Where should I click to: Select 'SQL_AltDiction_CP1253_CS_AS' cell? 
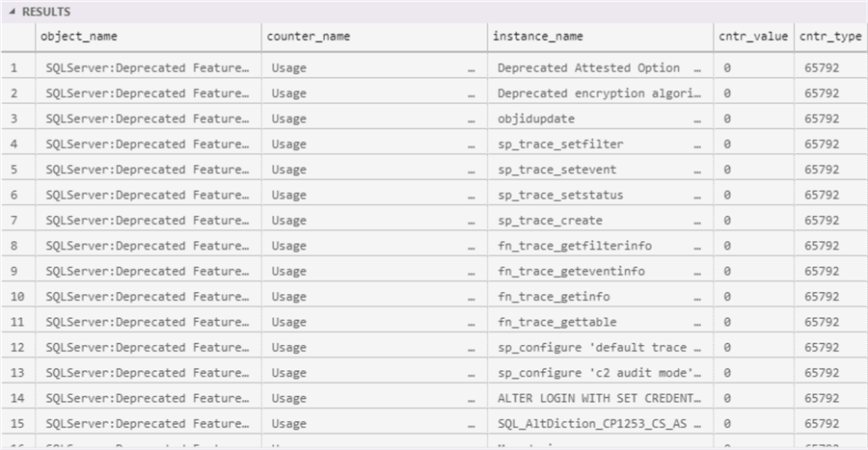click(x=600, y=423)
